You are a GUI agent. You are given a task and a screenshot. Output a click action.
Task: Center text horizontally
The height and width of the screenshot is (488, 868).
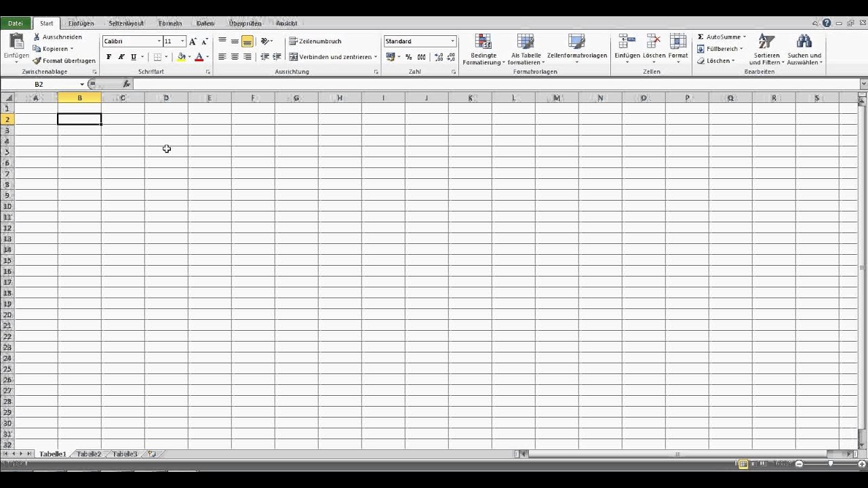point(235,57)
